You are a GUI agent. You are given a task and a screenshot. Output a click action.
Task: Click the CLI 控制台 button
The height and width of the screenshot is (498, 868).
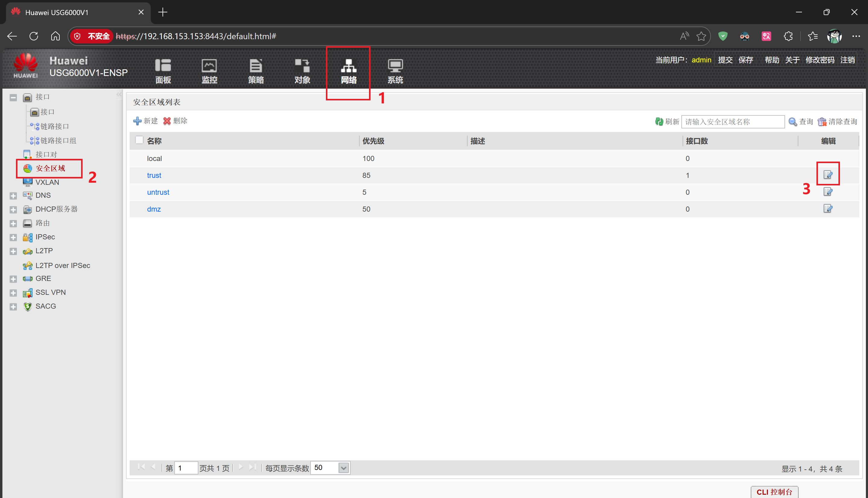(x=774, y=492)
